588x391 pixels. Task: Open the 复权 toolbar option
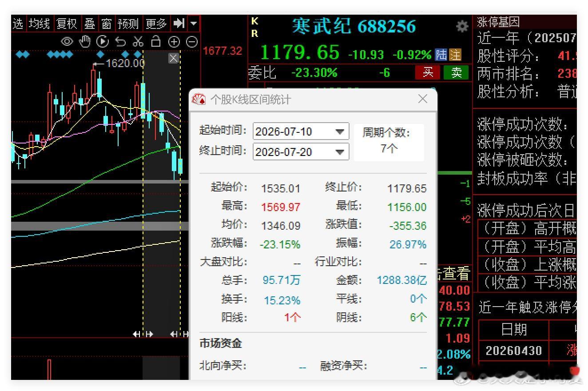(x=67, y=24)
